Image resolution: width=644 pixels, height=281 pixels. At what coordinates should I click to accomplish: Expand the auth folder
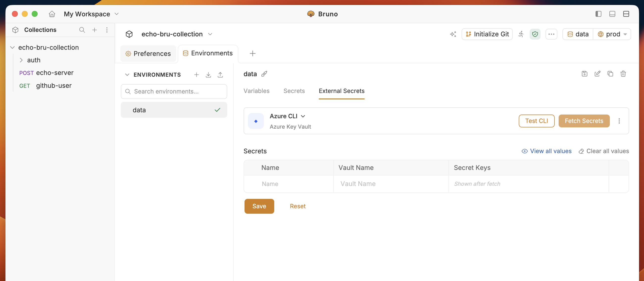click(21, 60)
